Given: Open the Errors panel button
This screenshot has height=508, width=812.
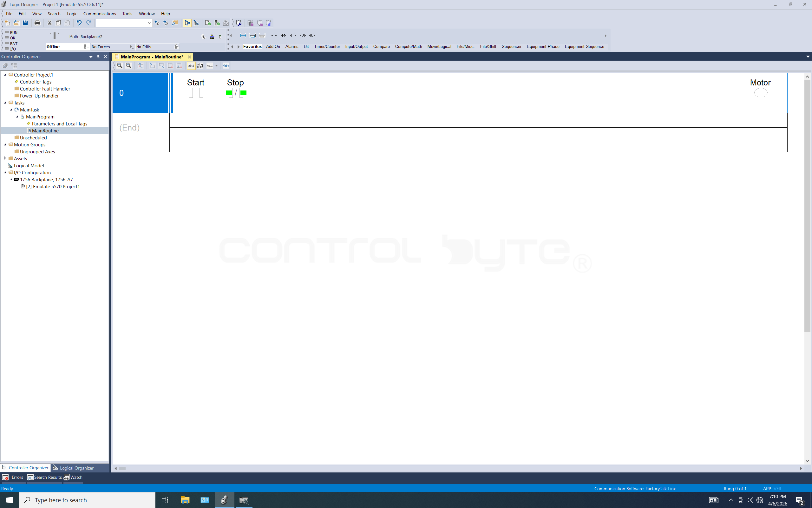Looking at the screenshot, I should 13,477.
